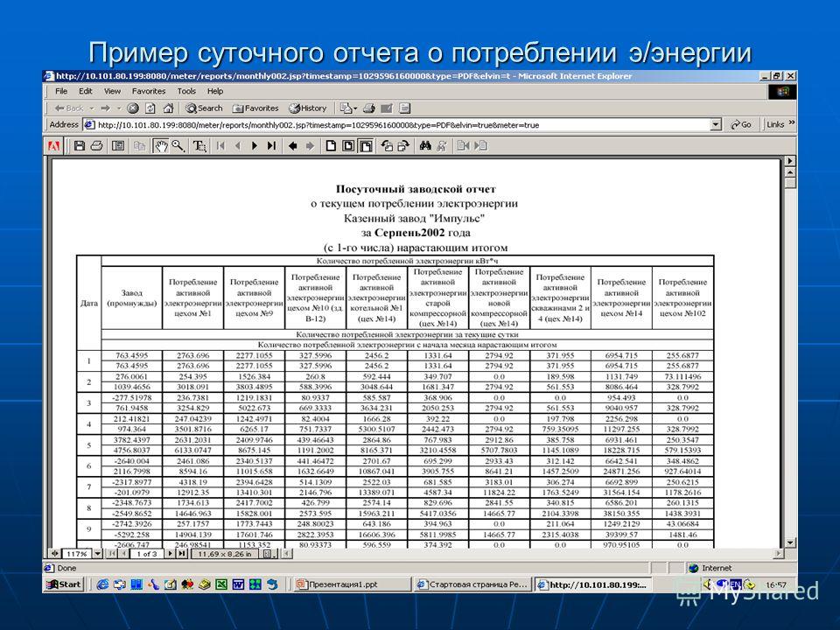
Task: Select the Text selection tool
Action: tap(199, 146)
